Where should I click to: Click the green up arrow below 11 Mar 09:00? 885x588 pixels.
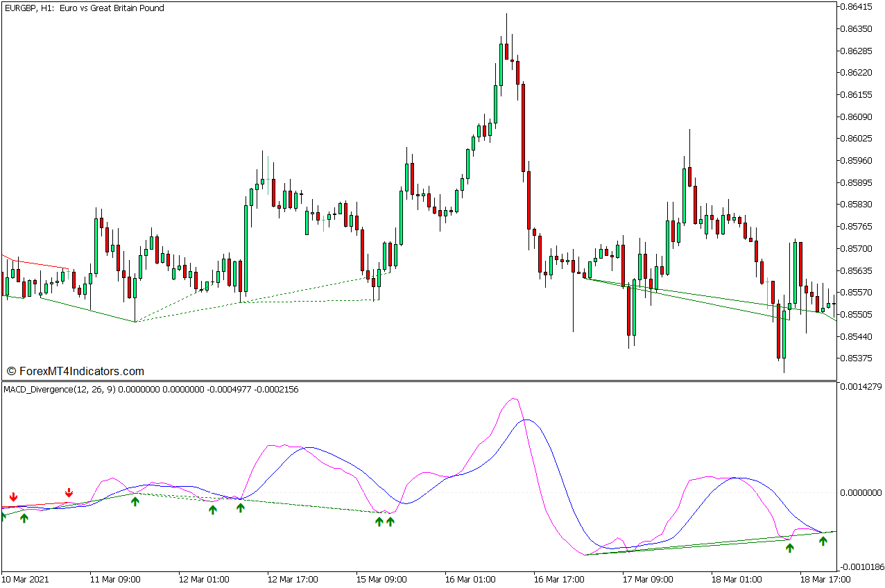tap(134, 501)
